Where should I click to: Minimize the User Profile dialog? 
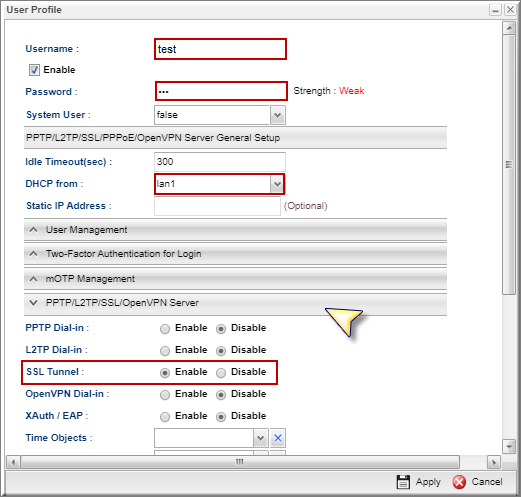coord(495,10)
